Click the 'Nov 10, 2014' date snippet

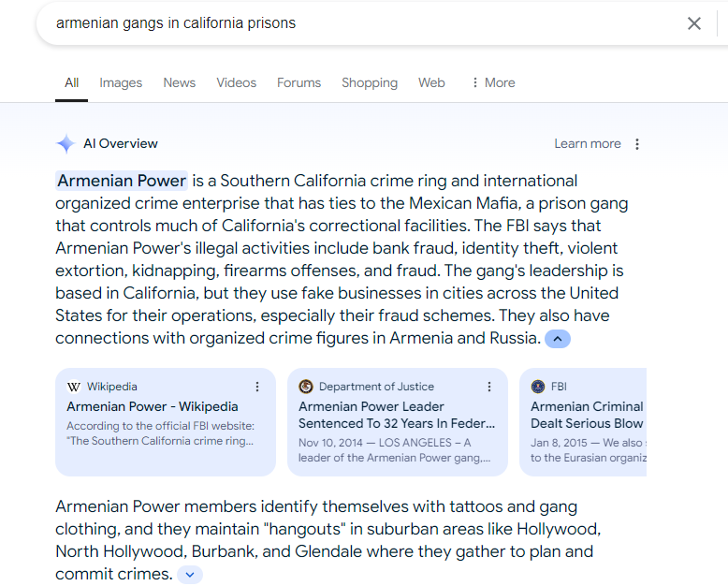coord(330,443)
